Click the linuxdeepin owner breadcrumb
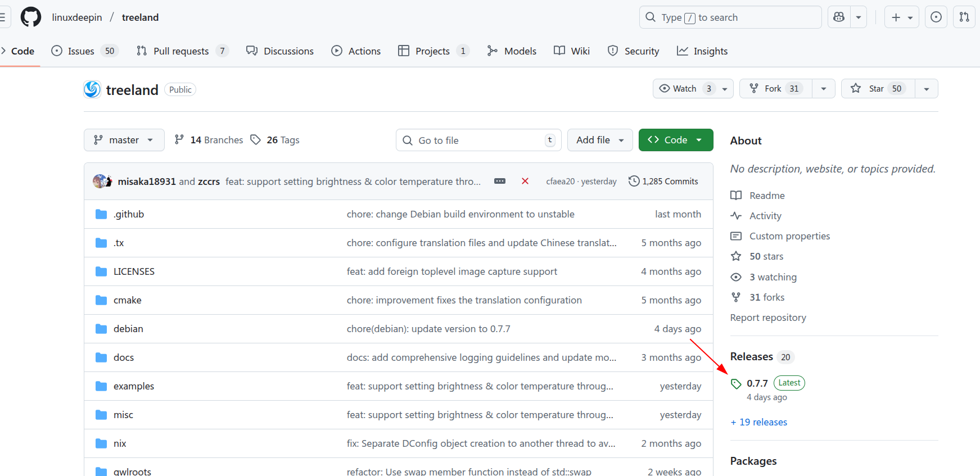 point(77,17)
